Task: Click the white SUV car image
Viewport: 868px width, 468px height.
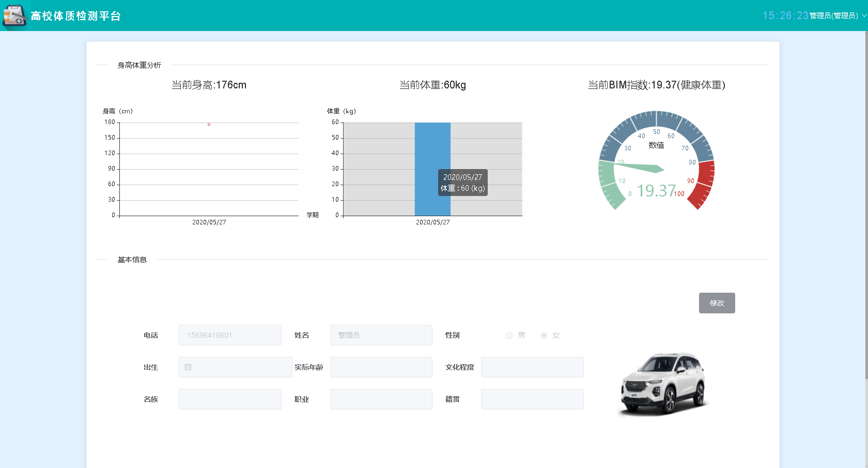Action: pos(663,385)
